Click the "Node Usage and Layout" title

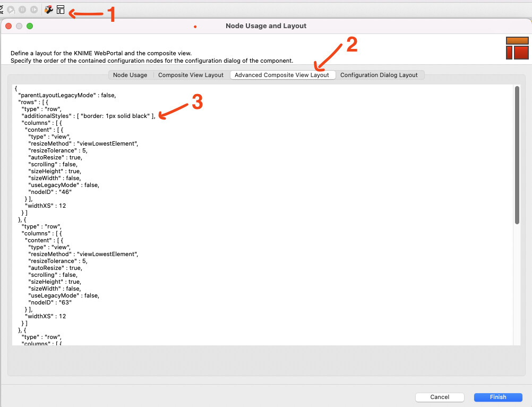(266, 26)
